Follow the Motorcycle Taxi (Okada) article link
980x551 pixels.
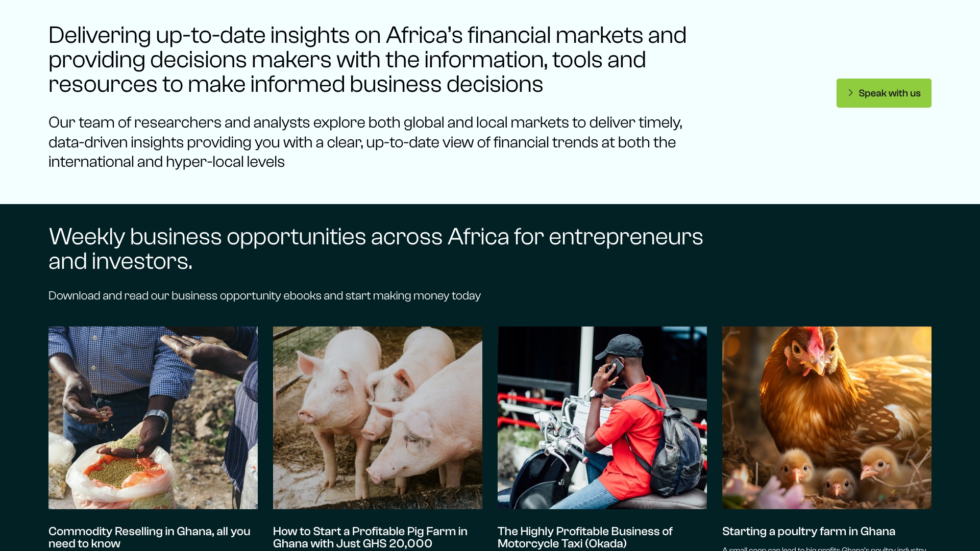click(585, 537)
